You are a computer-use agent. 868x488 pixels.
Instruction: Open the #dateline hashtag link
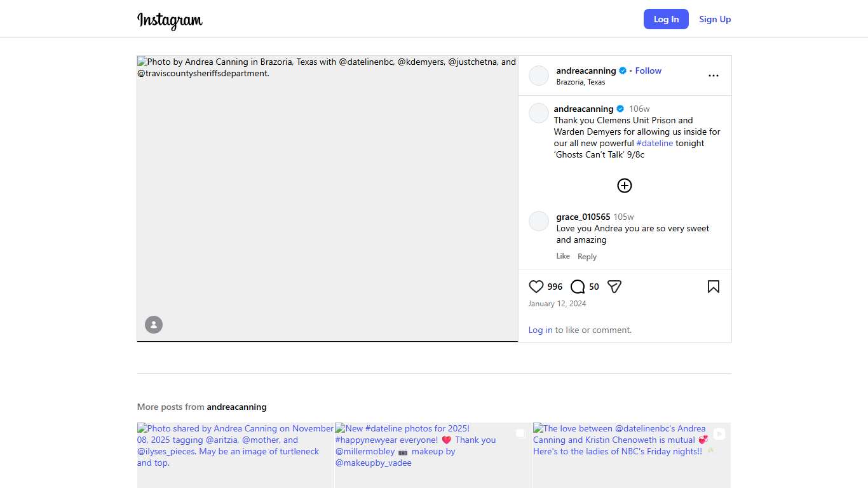click(x=654, y=143)
